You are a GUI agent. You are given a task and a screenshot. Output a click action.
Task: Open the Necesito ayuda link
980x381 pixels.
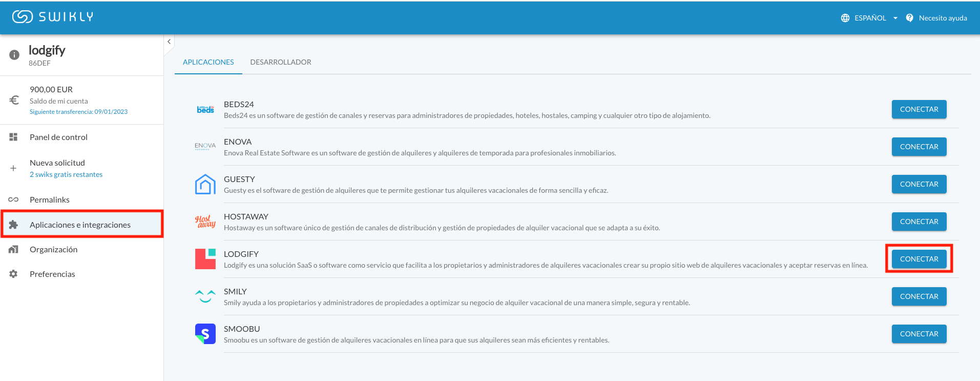[x=943, y=18]
